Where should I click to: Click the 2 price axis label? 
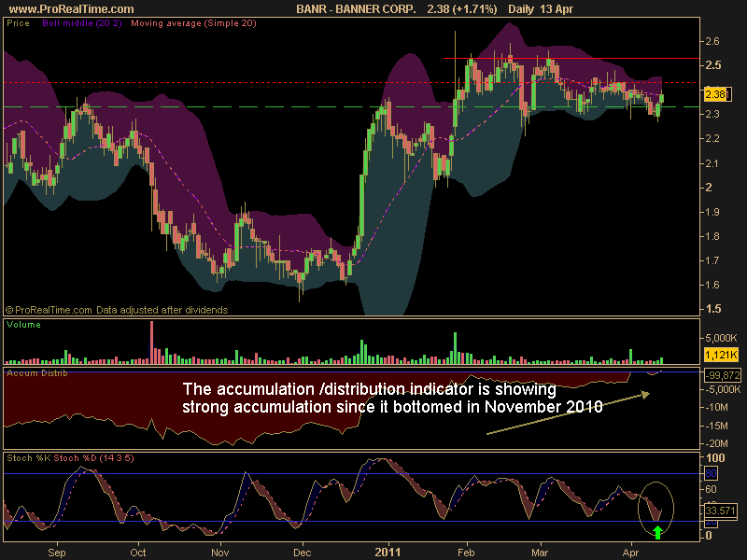(x=709, y=188)
